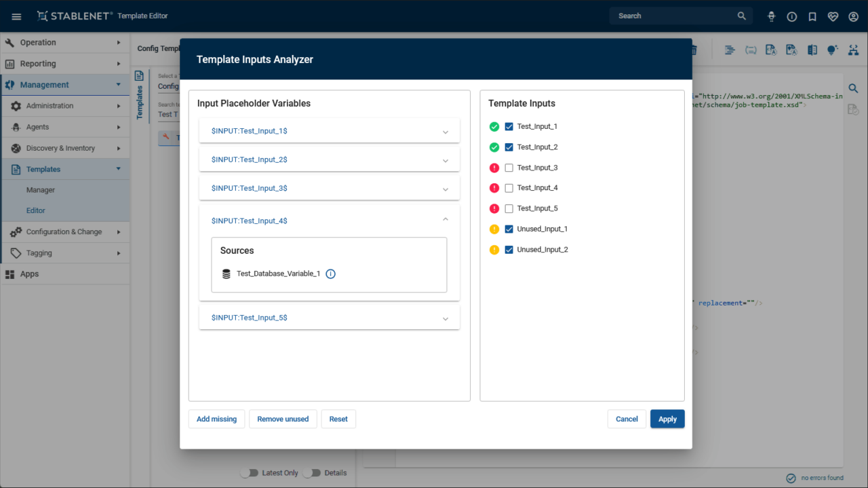Open the hamburger navigation menu
The height and width of the screenshot is (488, 868).
(16, 16)
